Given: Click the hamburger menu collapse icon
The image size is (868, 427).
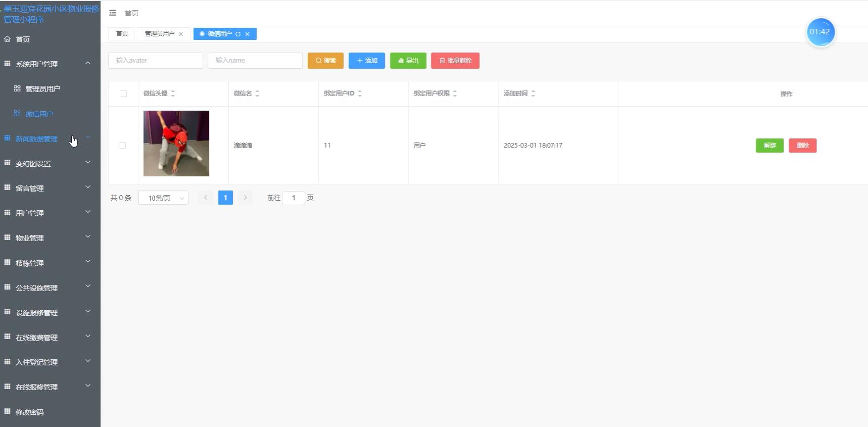Looking at the screenshot, I should [113, 13].
